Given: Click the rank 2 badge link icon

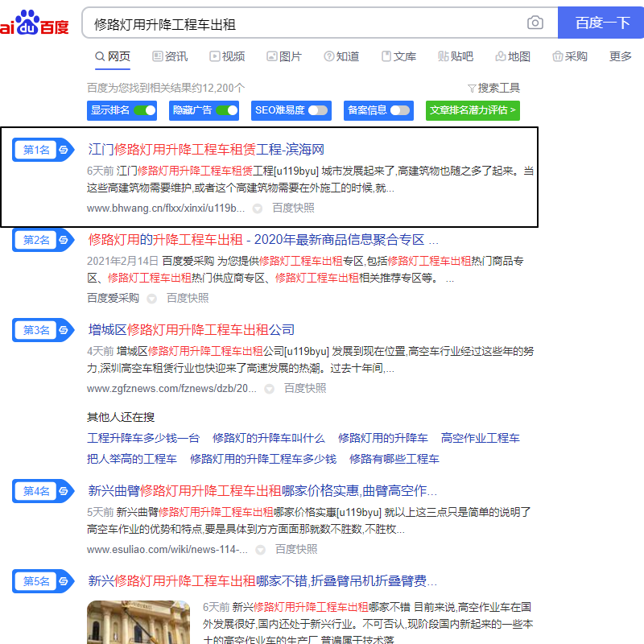Looking at the screenshot, I should (x=64, y=240).
